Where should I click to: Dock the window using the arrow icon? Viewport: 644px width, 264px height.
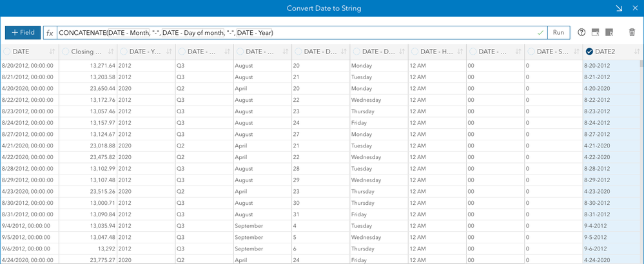pyautogui.click(x=618, y=8)
